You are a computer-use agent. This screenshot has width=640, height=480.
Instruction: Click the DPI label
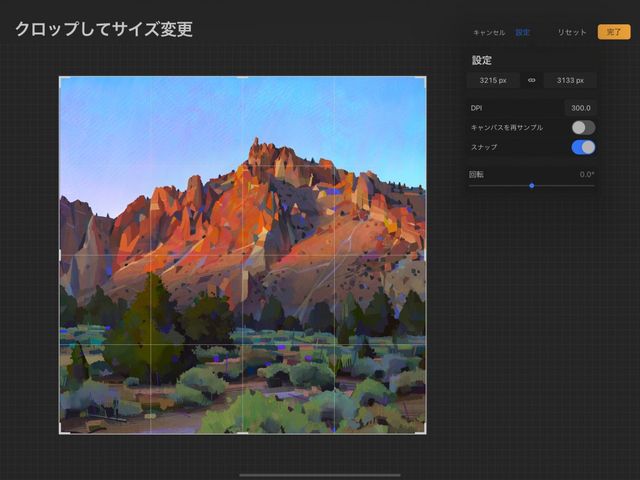476,108
